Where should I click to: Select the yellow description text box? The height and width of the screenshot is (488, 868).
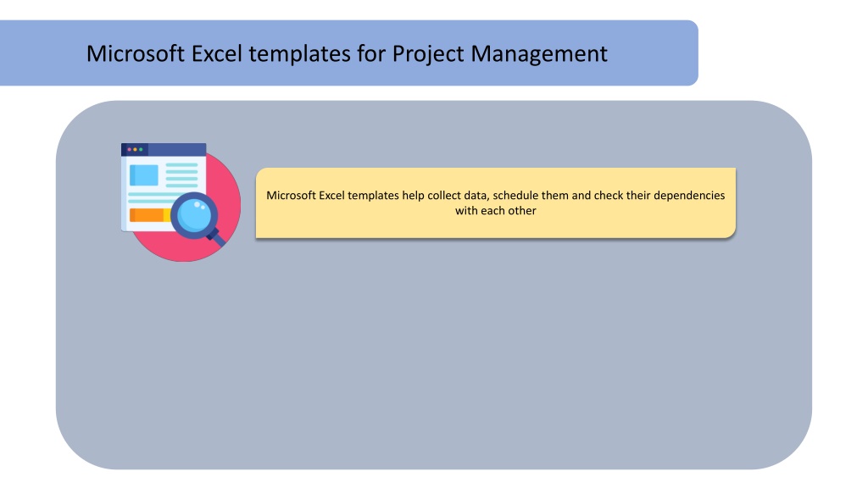tap(495, 203)
